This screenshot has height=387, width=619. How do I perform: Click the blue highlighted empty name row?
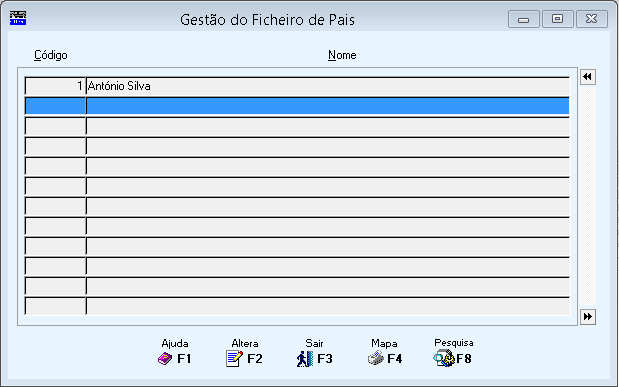tap(328, 106)
